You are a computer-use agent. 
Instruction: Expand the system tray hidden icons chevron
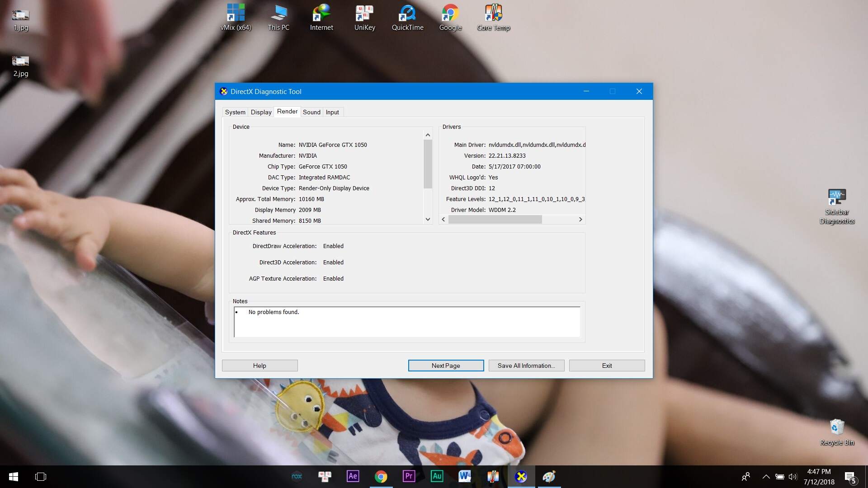766,476
